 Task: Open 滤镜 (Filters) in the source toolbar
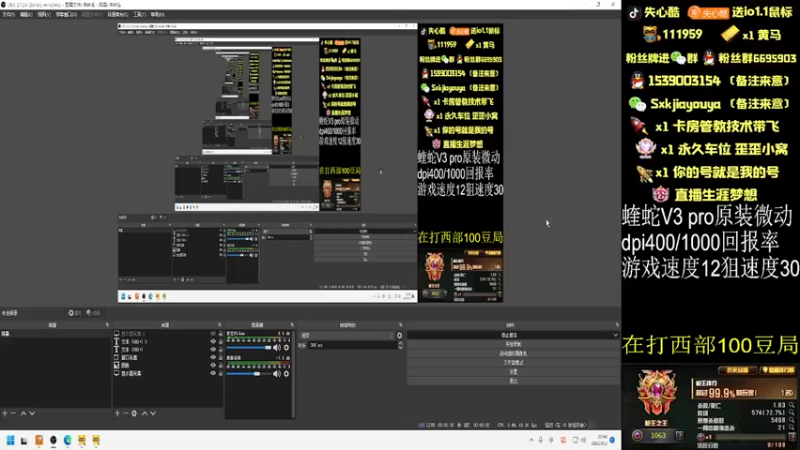pos(93,313)
